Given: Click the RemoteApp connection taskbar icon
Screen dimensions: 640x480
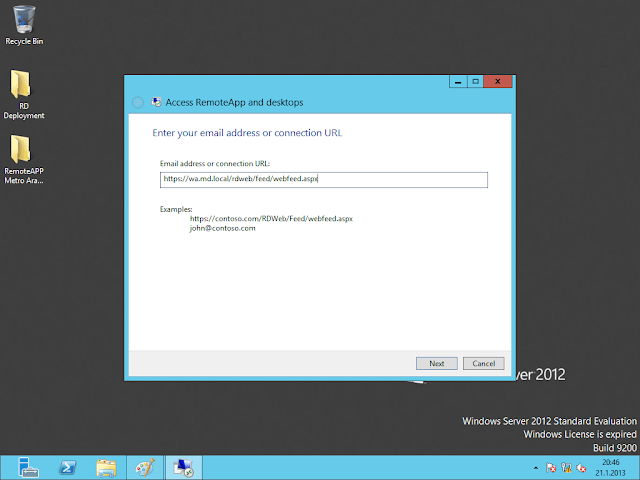Looking at the screenshot, I should (x=184, y=466).
